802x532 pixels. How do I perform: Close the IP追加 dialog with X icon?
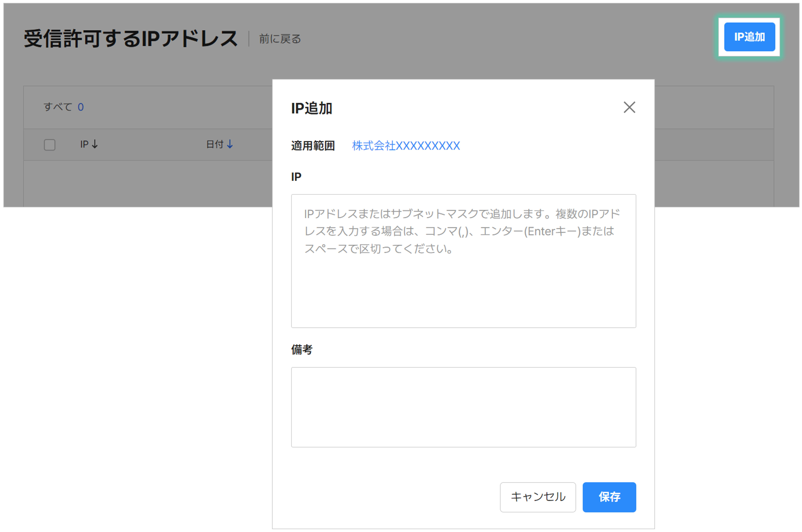(629, 107)
